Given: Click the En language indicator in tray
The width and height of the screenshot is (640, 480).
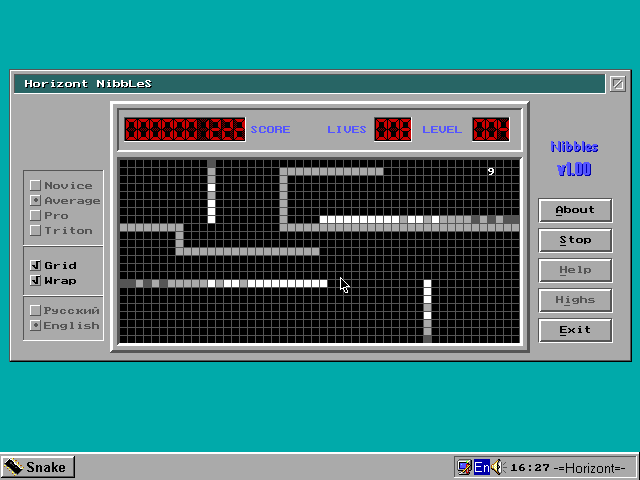Looking at the screenshot, I should [x=481, y=467].
